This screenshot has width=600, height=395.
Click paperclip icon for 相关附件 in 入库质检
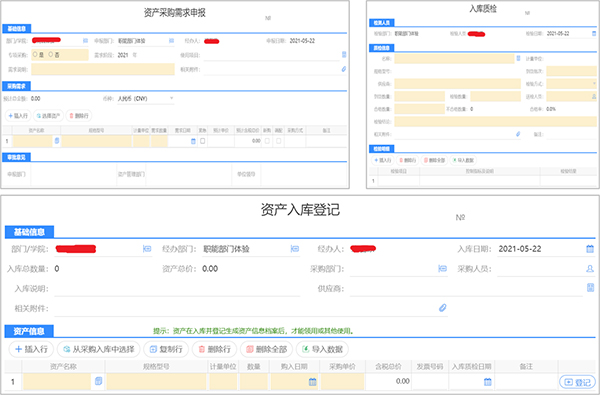coord(518,134)
